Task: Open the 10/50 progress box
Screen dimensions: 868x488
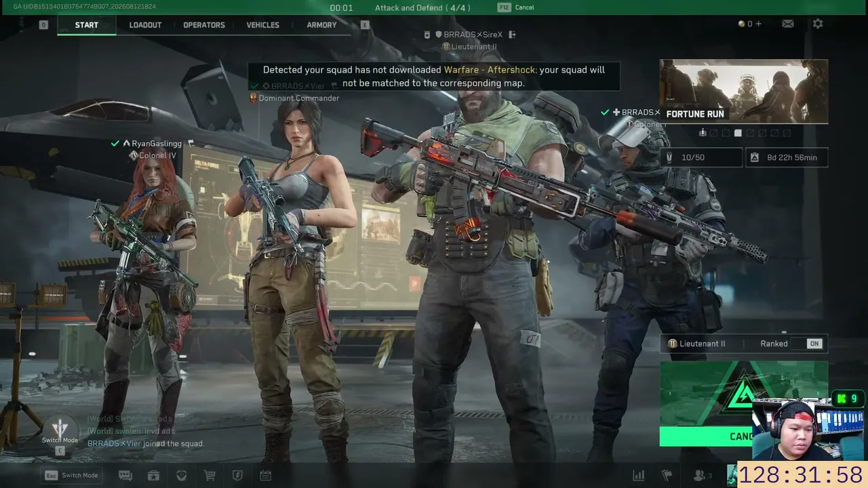Action: pyautogui.click(x=701, y=157)
